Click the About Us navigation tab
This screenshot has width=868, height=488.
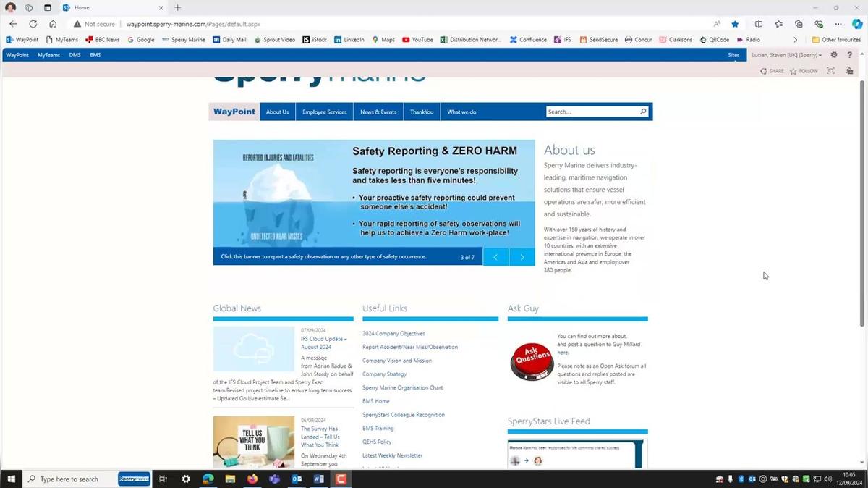click(277, 112)
